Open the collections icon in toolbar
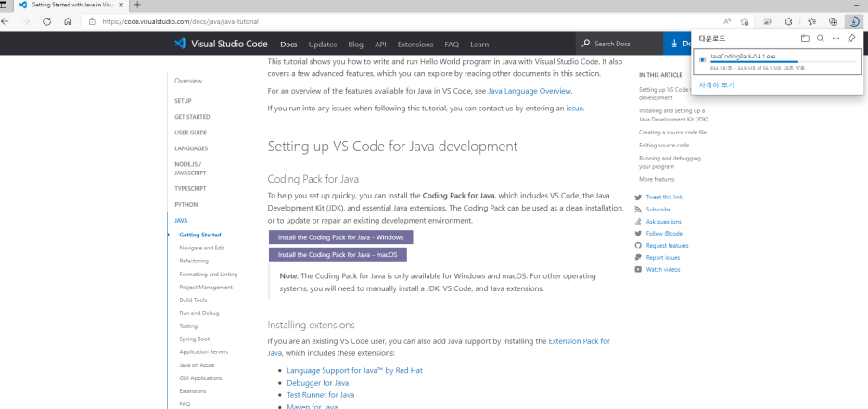 click(x=833, y=21)
